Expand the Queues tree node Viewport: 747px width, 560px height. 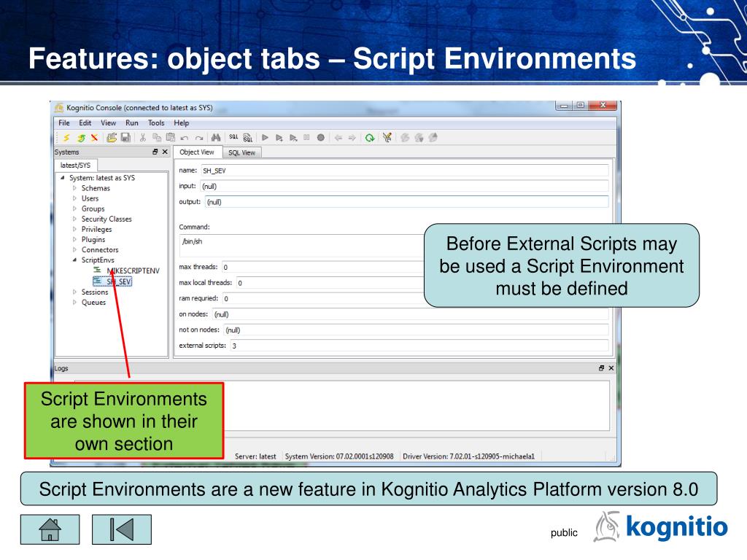click(x=74, y=303)
